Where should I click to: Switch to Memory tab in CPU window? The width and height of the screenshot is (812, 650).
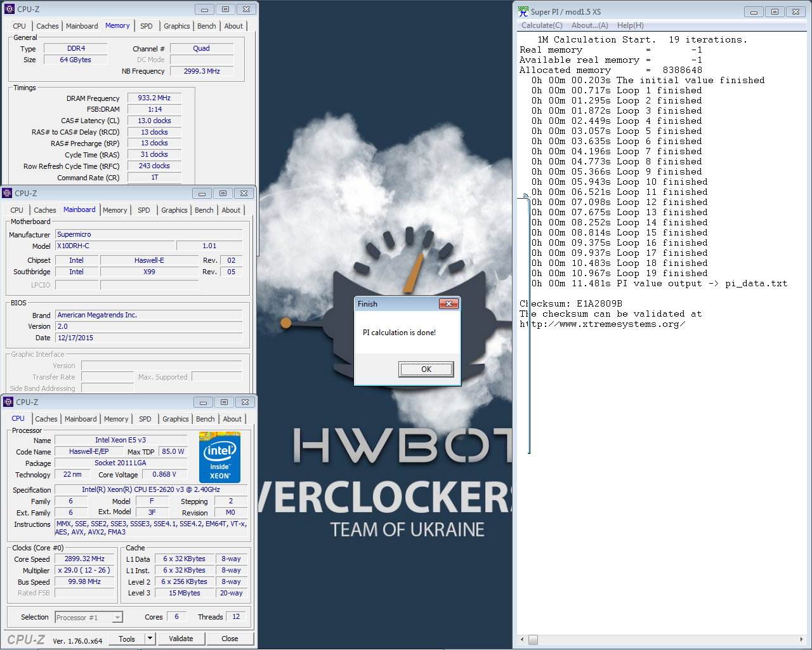click(116, 419)
